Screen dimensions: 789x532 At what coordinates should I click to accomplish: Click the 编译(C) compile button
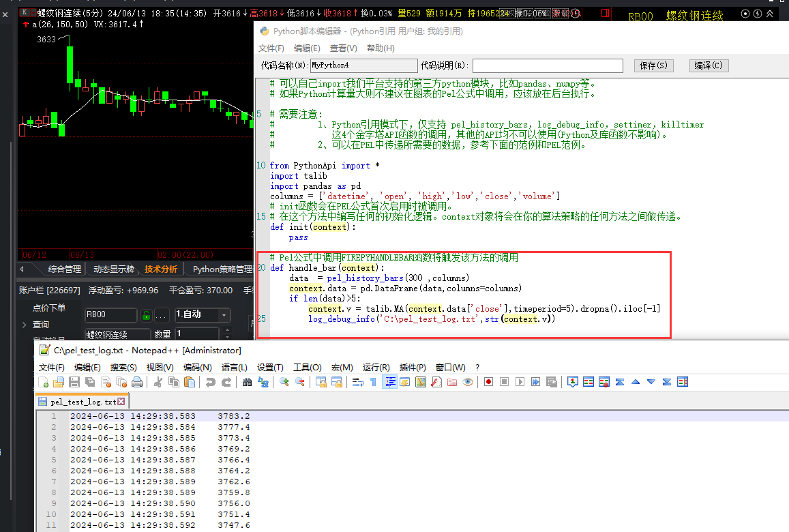click(x=709, y=65)
